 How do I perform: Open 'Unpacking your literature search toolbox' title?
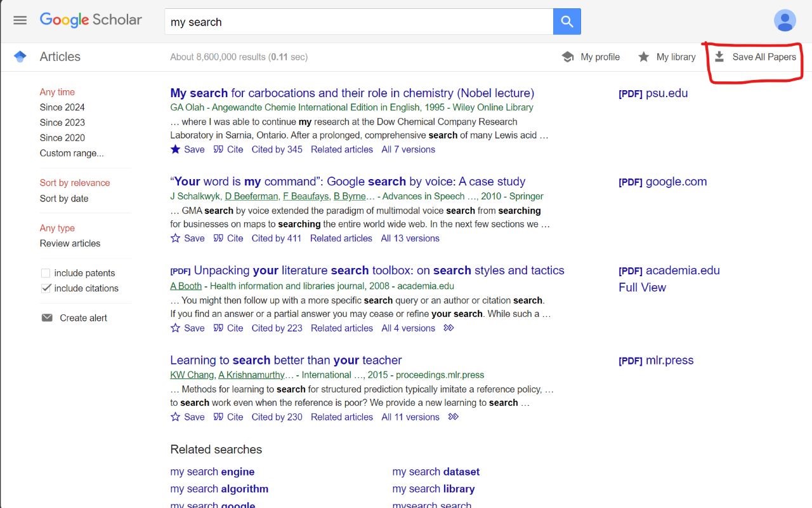(379, 271)
